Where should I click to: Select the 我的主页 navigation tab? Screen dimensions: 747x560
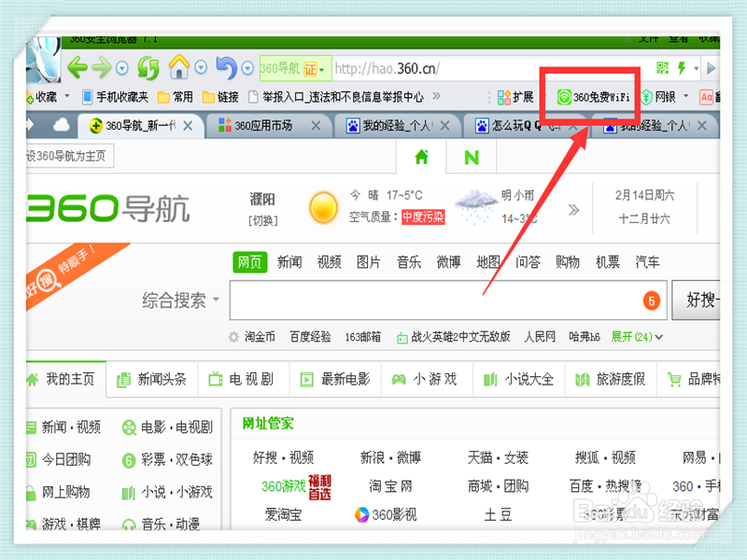click(x=65, y=379)
